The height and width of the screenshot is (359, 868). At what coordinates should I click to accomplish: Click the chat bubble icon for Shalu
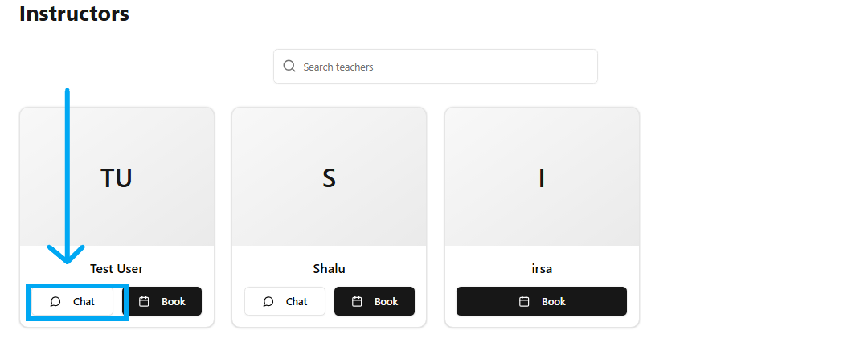click(268, 302)
